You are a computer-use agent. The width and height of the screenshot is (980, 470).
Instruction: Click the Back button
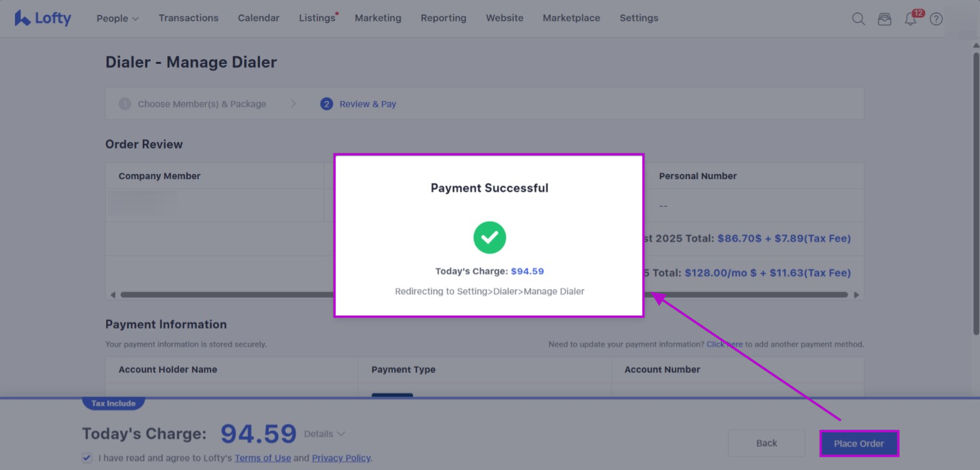(766, 443)
